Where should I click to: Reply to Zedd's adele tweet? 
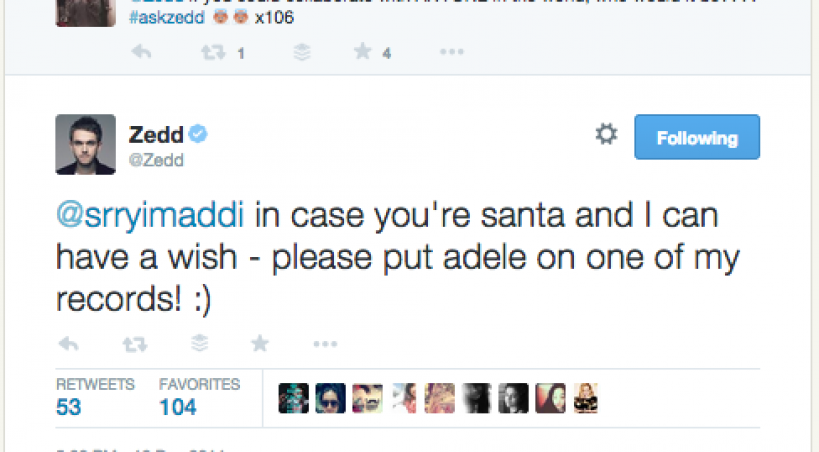(x=69, y=344)
